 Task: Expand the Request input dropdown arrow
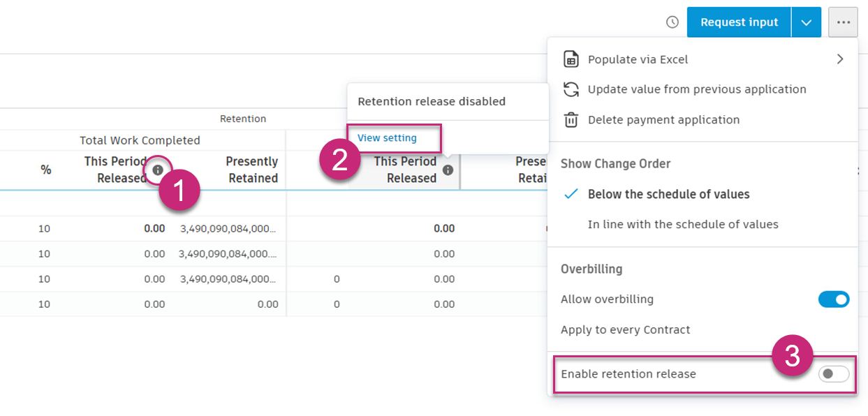806,22
